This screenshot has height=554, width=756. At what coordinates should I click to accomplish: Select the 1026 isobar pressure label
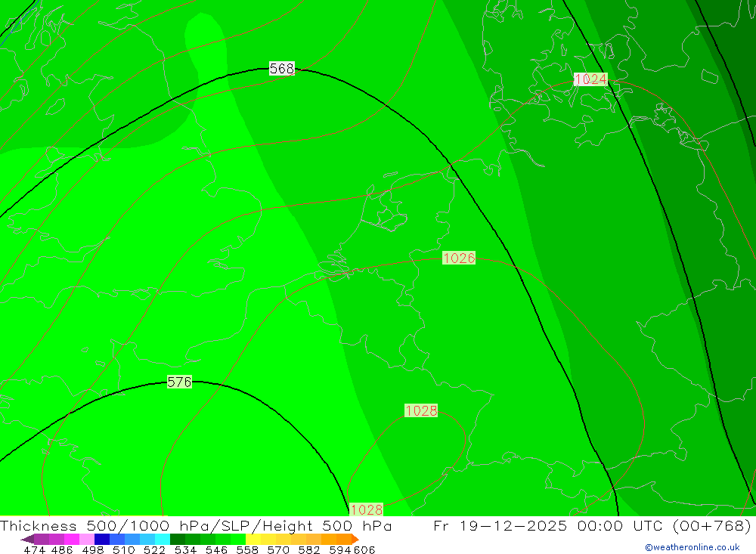click(x=459, y=258)
